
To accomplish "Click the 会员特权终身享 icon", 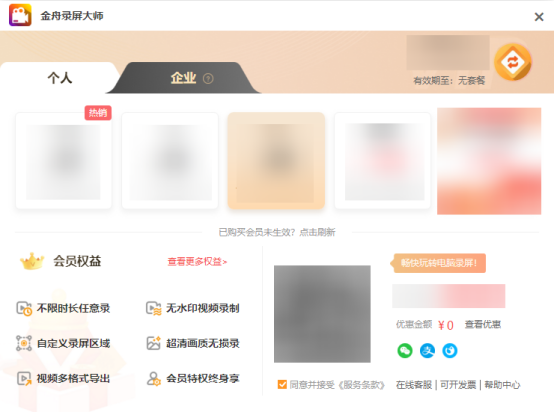I will [x=154, y=379].
